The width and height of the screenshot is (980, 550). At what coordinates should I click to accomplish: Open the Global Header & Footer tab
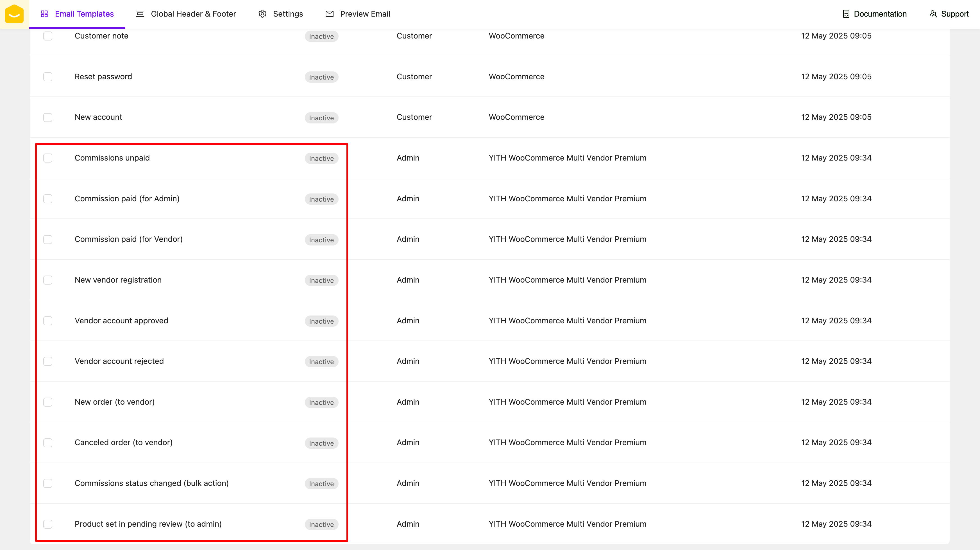(193, 14)
